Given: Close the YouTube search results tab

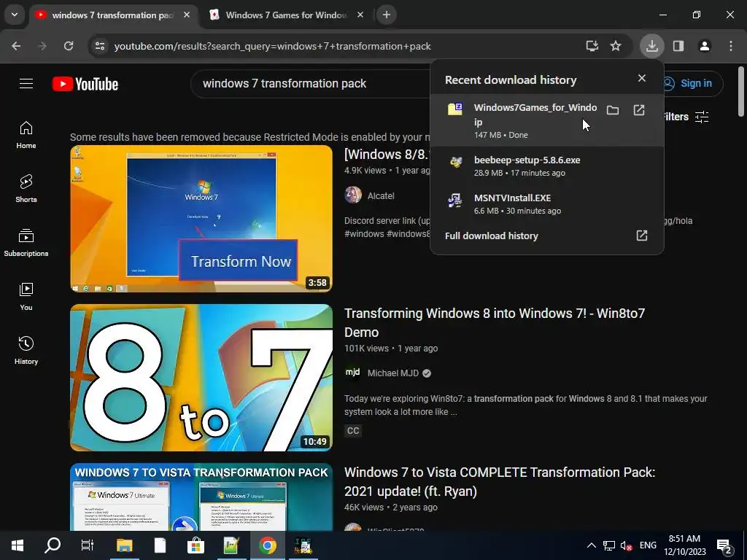Looking at the screenshot, I should (187, 15).
